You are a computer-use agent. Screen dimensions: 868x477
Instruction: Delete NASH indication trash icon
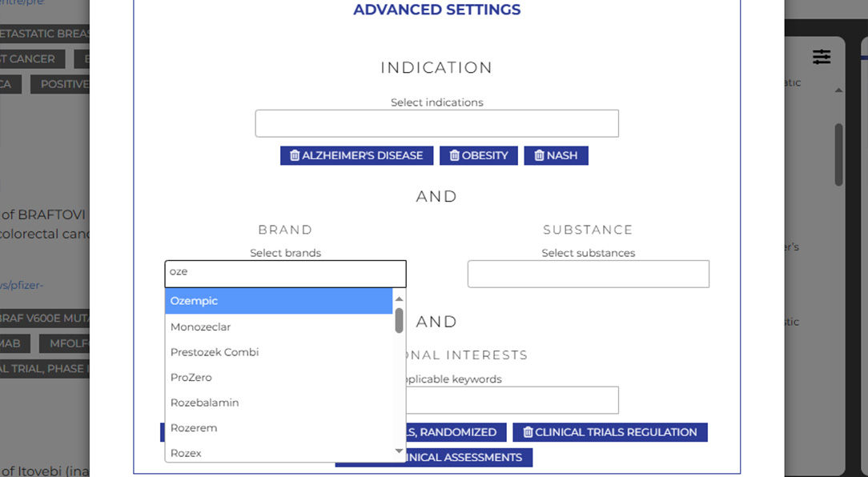(x=539, y=155)
